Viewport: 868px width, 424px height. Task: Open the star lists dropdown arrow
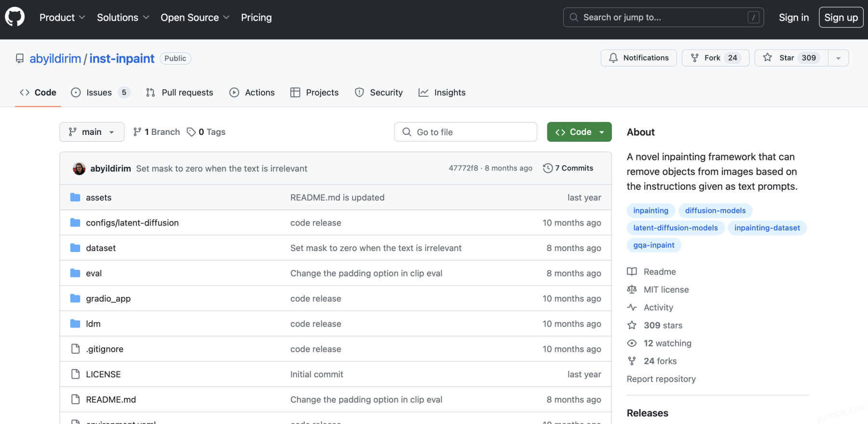[x=838, y=58]
